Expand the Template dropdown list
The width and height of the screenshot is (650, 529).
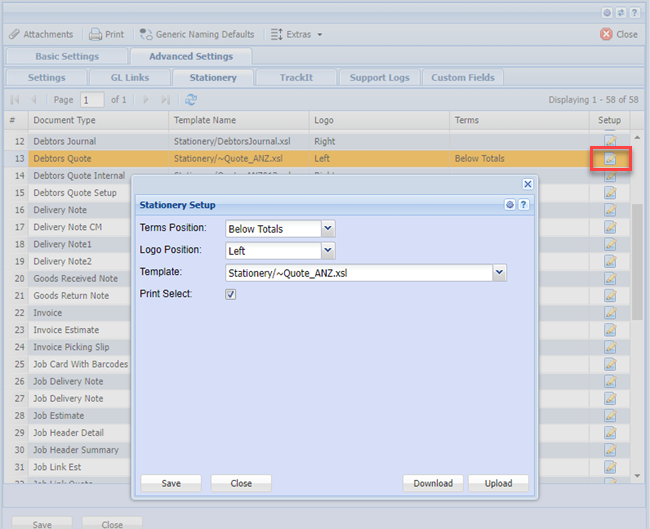pyautogui.click(x=500, y=272)
